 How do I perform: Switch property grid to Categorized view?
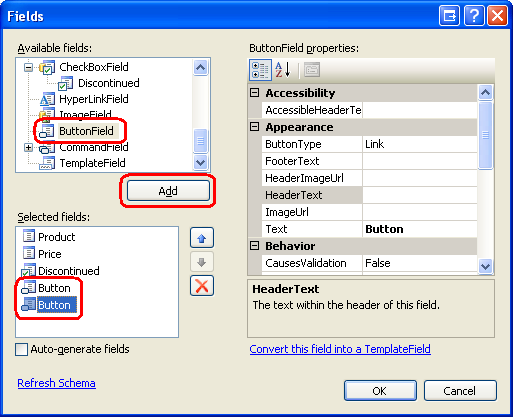click(260, 70)
